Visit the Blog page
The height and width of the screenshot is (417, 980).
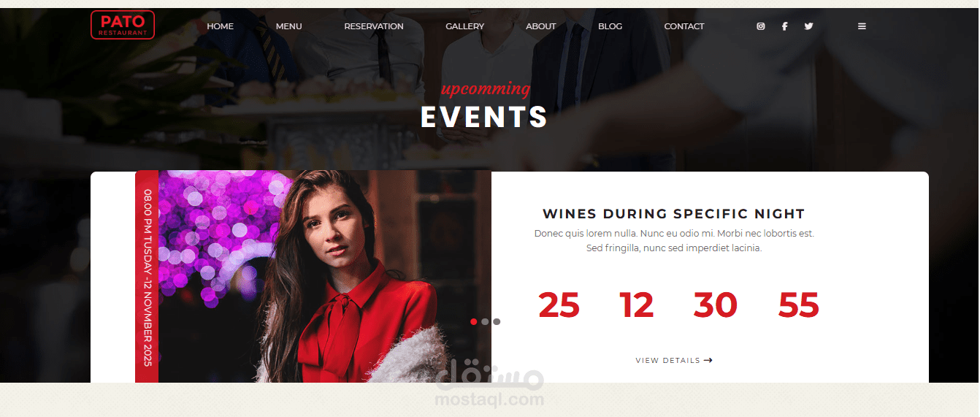[x=610, y=26]
